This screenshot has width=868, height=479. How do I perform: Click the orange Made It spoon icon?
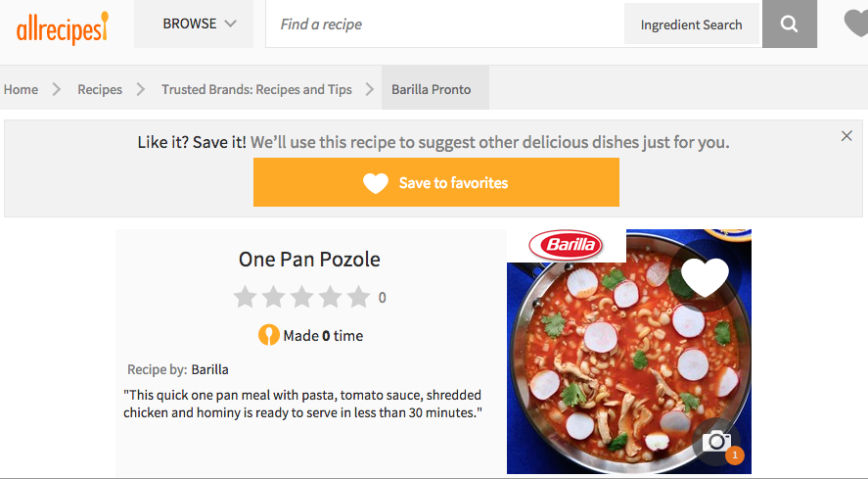pyautogui.click(x=269, y=336)
